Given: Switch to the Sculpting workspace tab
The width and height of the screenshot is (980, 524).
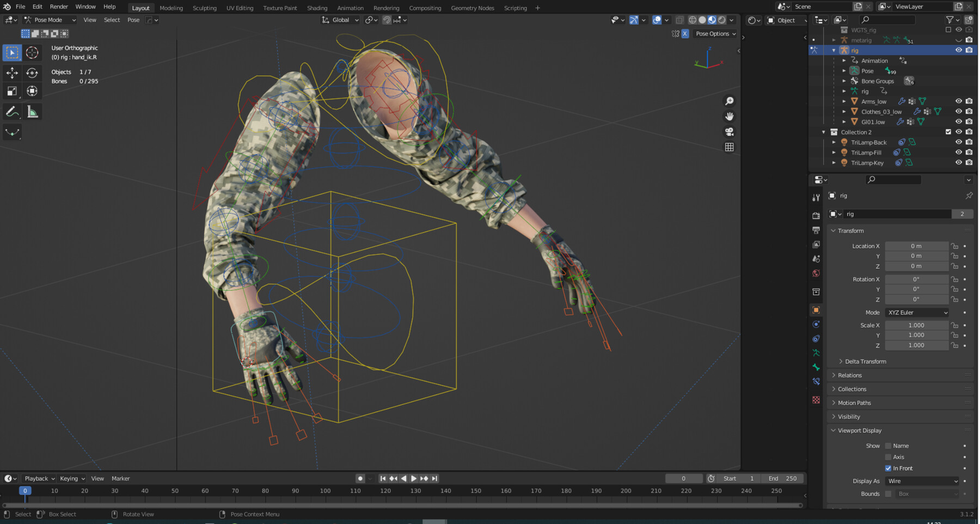Looking at the screenshot, I should click(x=204, y=8).
